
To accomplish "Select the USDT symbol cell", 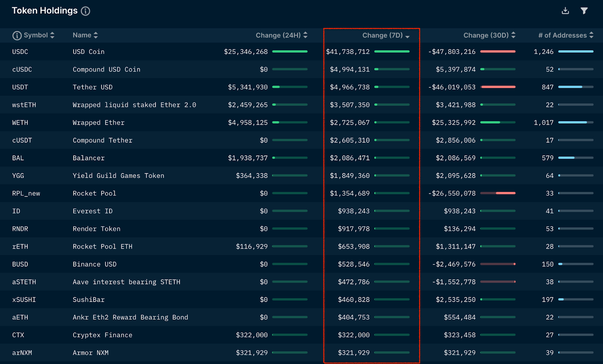I will (x=20, y=87).
